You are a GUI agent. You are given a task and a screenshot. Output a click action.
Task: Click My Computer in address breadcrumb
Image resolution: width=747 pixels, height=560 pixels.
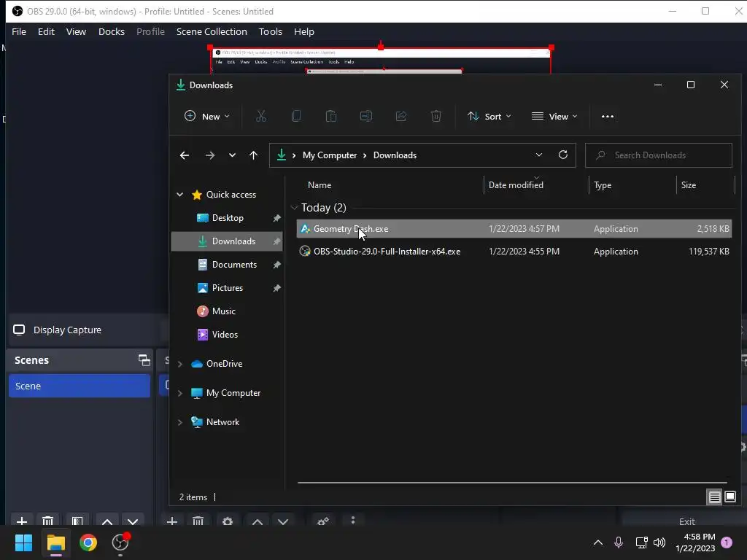330,155
